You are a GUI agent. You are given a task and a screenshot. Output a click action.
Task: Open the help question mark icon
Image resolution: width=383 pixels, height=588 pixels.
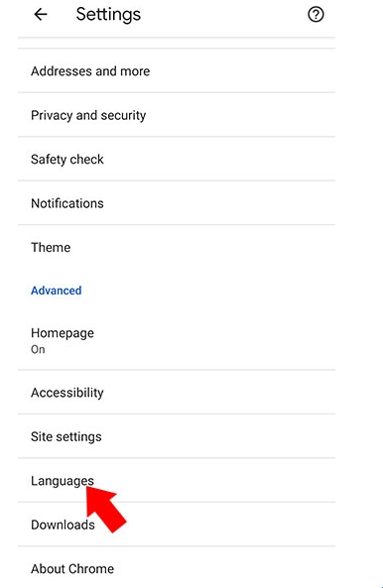click(x=316, y=15)
